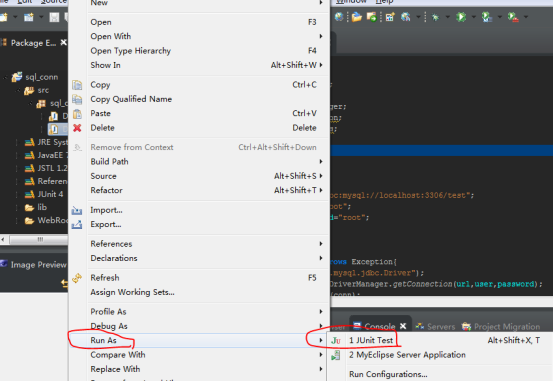Choose Open from the context menu

pos(199,22)
